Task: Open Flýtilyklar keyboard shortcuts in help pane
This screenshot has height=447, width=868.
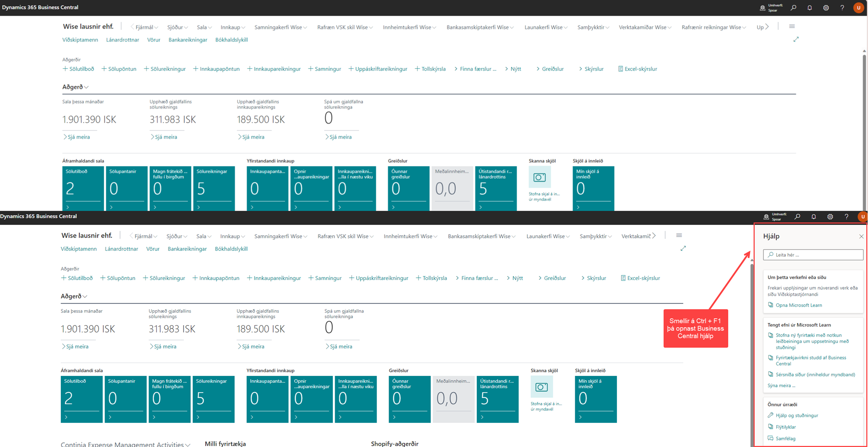Action: (785, 427)
